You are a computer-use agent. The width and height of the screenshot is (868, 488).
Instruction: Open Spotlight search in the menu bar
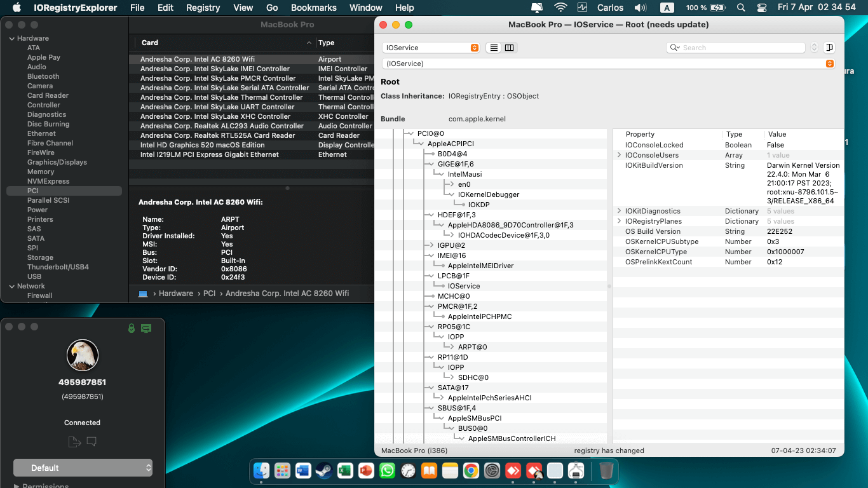pos(741,8)
